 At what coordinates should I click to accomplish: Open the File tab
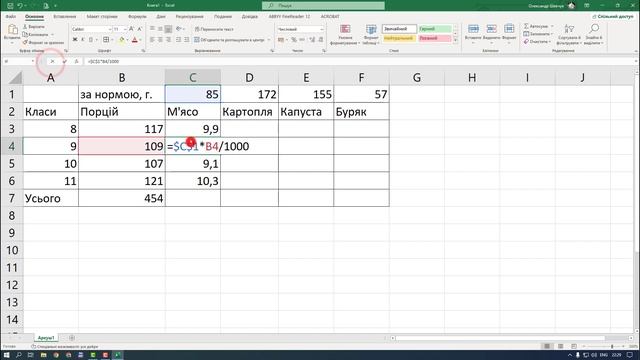11,17
